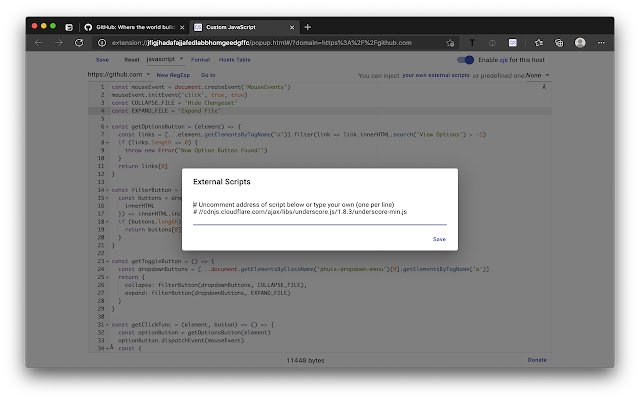Collapse code fold at line 6

(107, 127)
